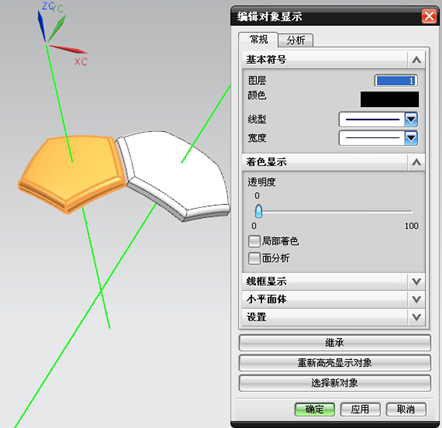The width and height of the screenshot is (442, 428).
Task: Open the 宽度 line width dropdown
Action: pyautogui.click(x=411, y=138)
